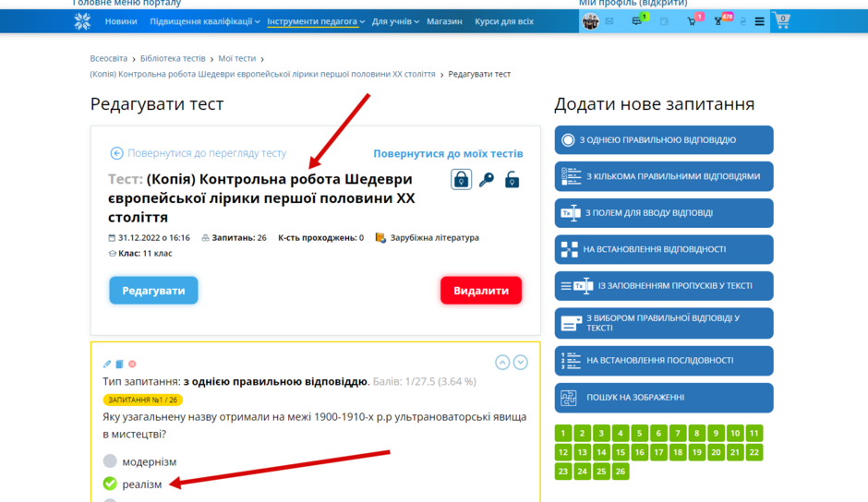This screenshot has height=502, width=868.
Task: Open the hamburger menu icon
Action: [x=759, y=21]
